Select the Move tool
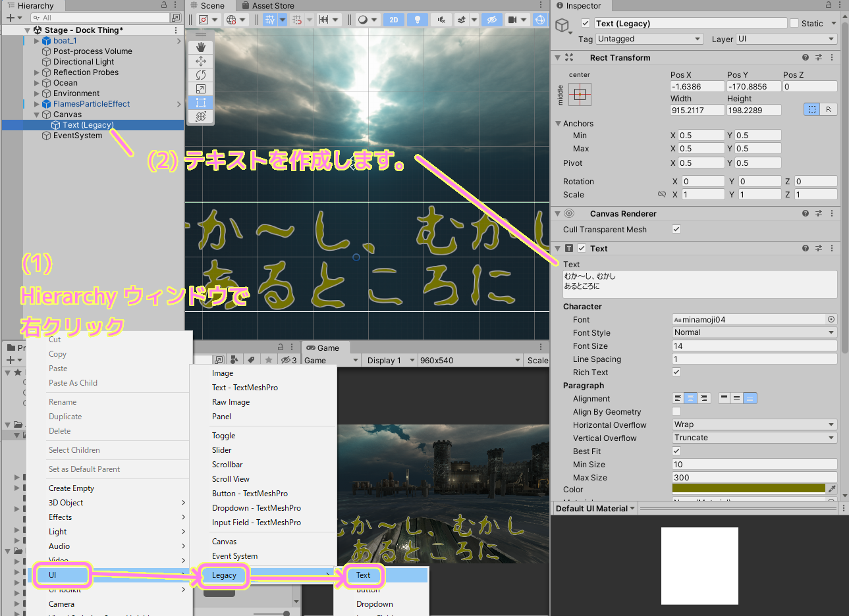The height and width of the screenshot is (616, 849). [x=200, y=61]
